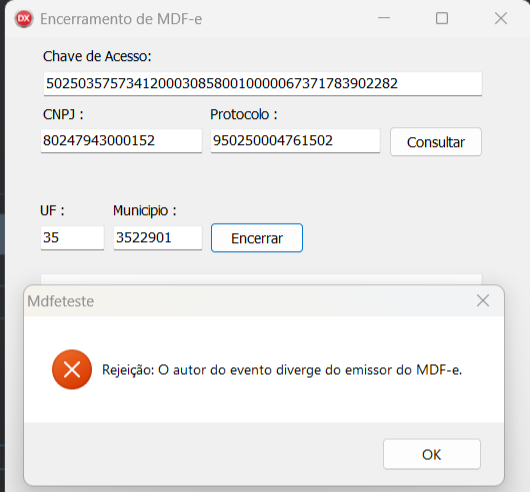Confirm the rejection message with OK
The image size is (530, 492).
pos(432,454)
